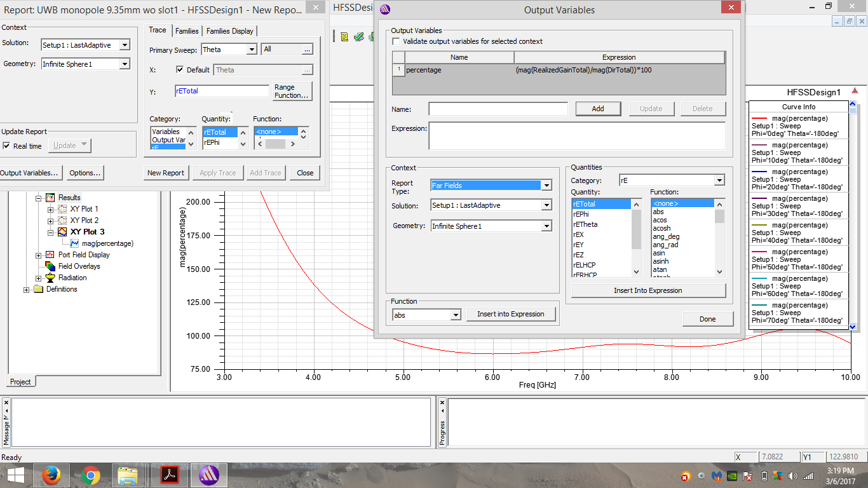Open Solution dropdown in Output Variables dialog

pyautogui.click(x=546, y=205)
